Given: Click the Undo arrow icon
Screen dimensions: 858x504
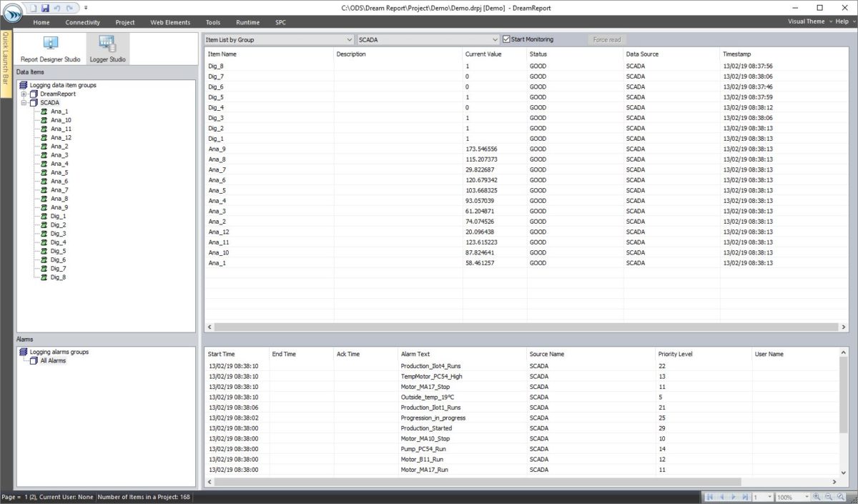Looking at the screenshot, I should coord(57,7).
